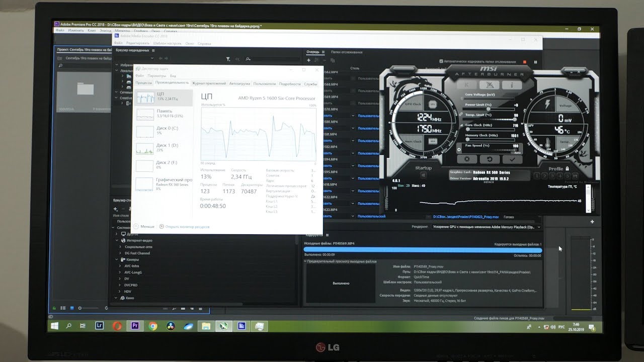Click filter funnel icon in media browser
Screen dimensions: 644x362
228,59
